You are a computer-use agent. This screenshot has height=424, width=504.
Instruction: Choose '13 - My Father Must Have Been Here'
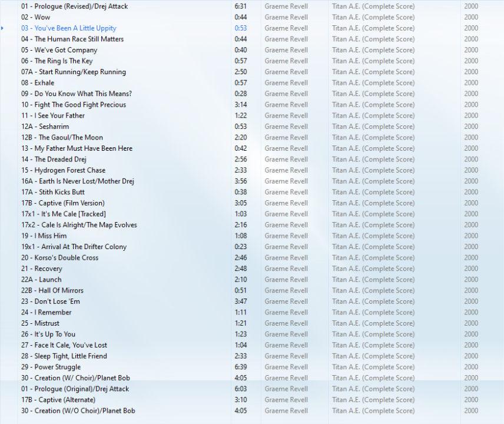tap(77, 148)
